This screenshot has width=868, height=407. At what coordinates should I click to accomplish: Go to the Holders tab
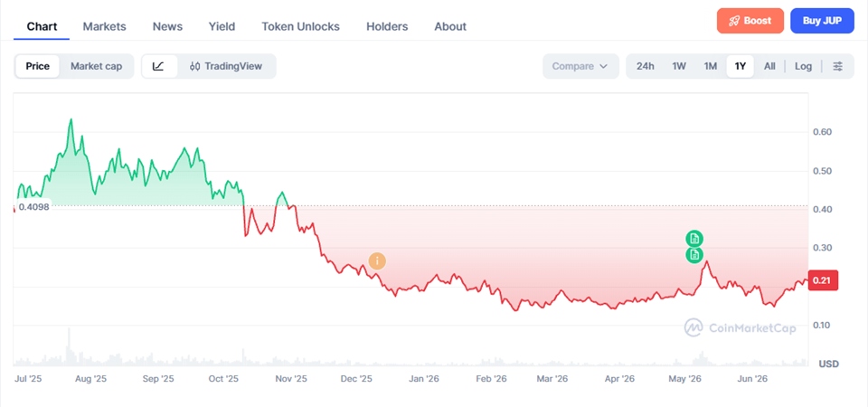387,26
